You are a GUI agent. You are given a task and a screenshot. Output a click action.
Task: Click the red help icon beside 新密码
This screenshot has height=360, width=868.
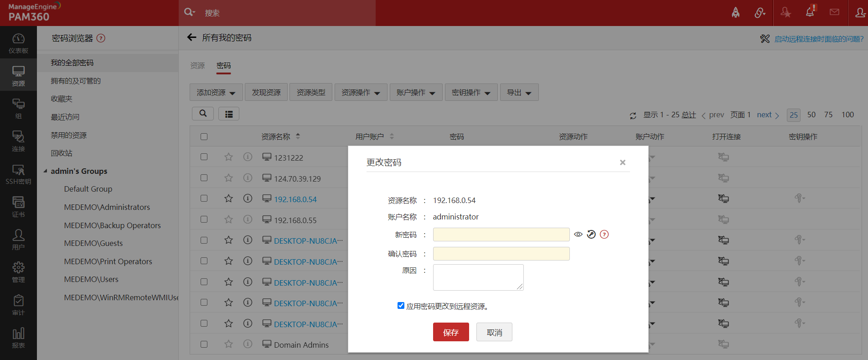coord(604,235)
